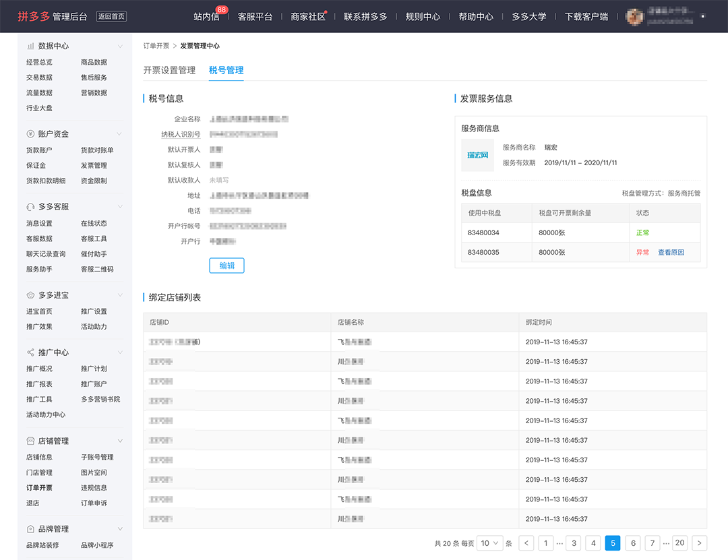Viewport: 728px width, 560px height.
Task: Open 活动助力中心 in sidebar
Action: point(46,414)
